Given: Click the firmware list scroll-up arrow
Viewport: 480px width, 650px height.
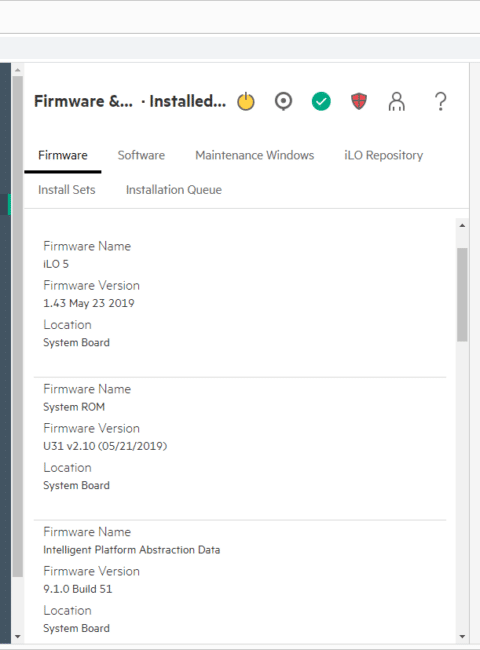Looking at the screenshot, I should tap(462, 226).
